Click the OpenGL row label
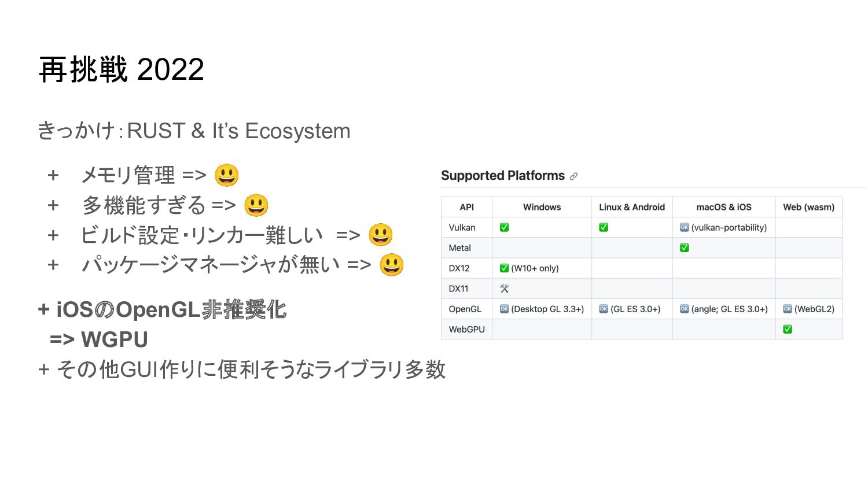 [465, 309]
